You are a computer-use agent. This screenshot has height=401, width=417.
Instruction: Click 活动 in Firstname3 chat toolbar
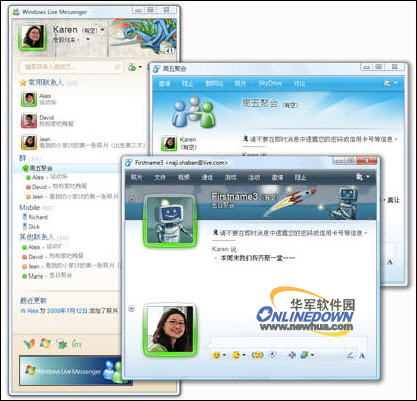click(254, 178)
